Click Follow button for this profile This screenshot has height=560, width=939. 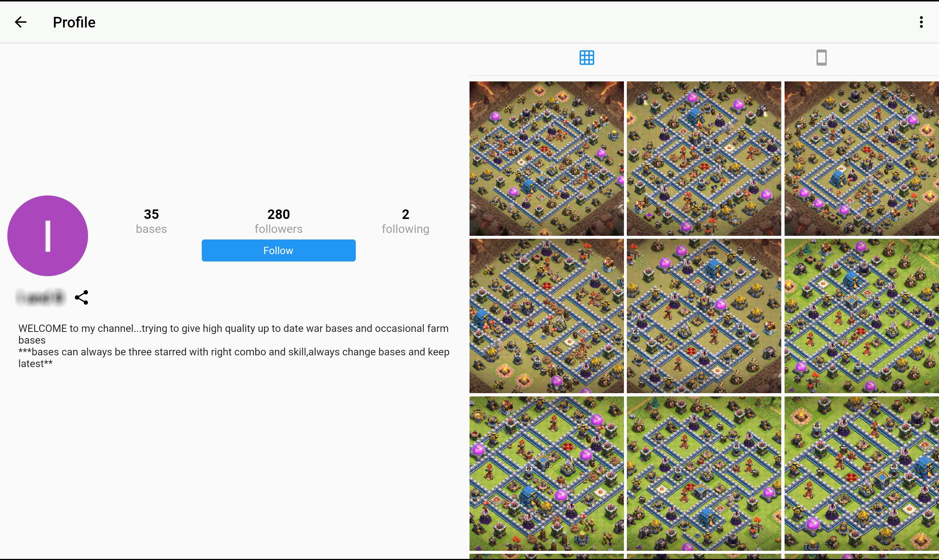pyautogui.click(x=278, y=251)
